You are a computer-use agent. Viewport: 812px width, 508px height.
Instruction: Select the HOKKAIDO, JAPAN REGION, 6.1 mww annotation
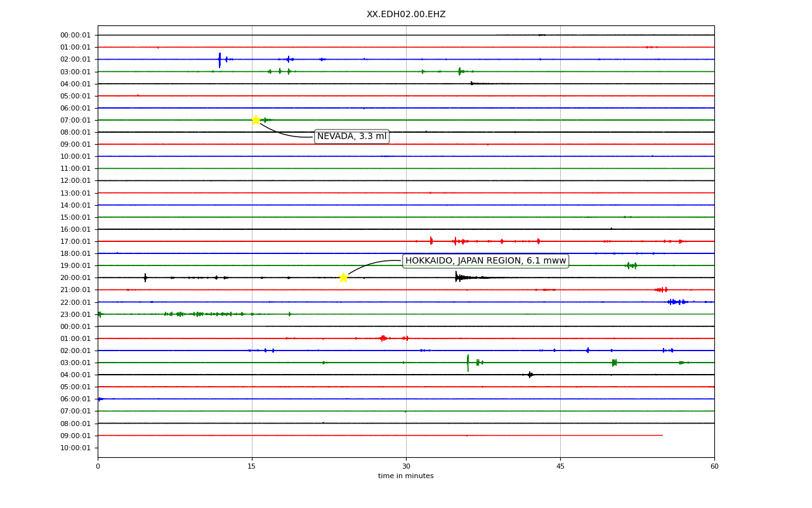(x=485, y=261)
